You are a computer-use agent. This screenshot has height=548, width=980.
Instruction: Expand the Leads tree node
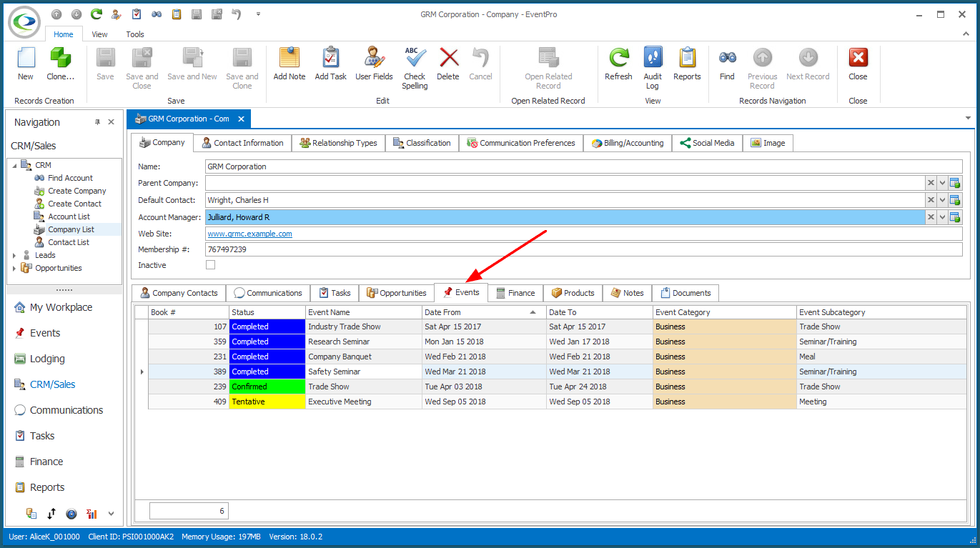14,255
